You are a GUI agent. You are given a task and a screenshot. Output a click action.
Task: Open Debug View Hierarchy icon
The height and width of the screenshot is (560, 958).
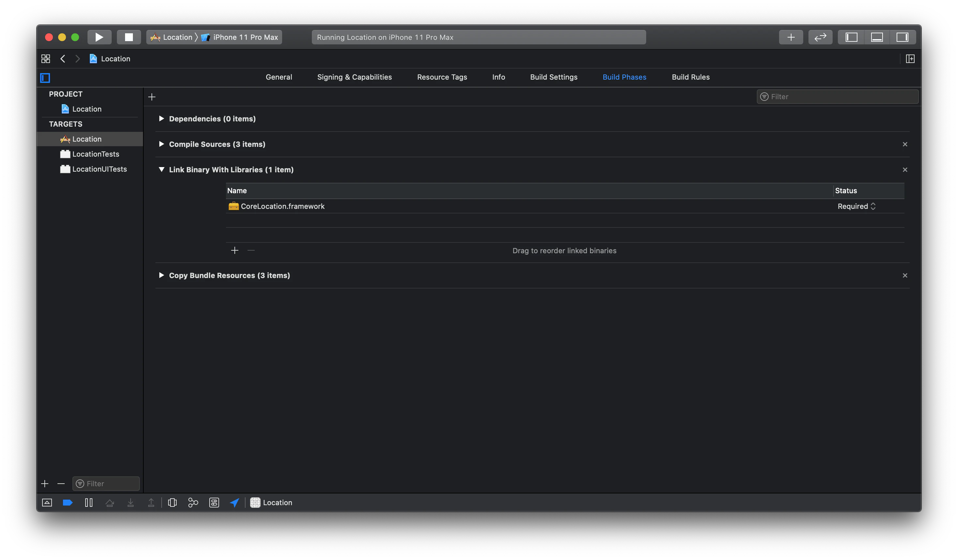(172, 502)
